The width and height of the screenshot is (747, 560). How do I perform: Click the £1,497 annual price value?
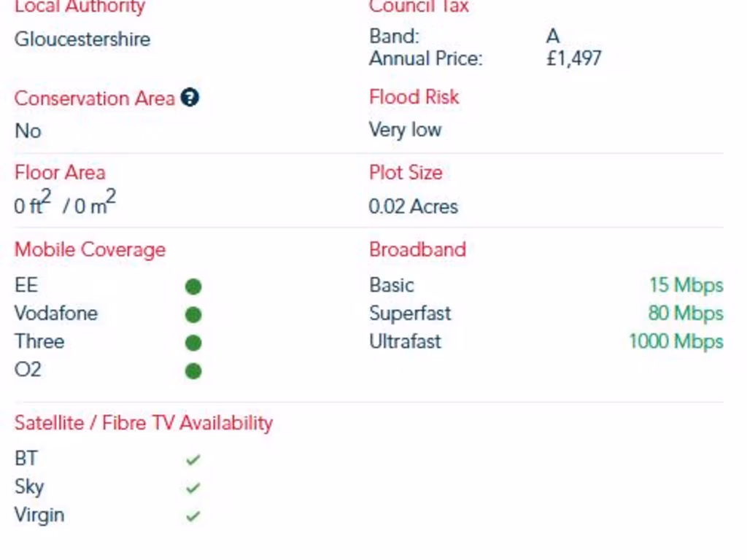click(x=574, y=58)
